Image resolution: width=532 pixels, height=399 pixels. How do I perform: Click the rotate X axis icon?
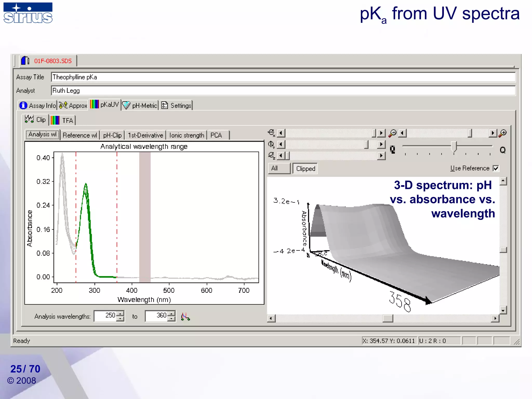pyautogui.click(x=271, y=133)
